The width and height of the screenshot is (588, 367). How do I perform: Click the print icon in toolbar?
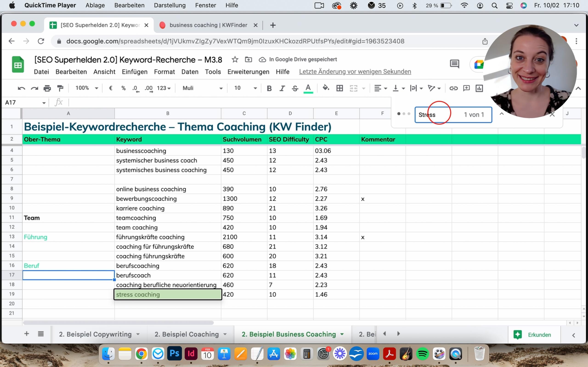pyautogui.click(x=47, y=88)
